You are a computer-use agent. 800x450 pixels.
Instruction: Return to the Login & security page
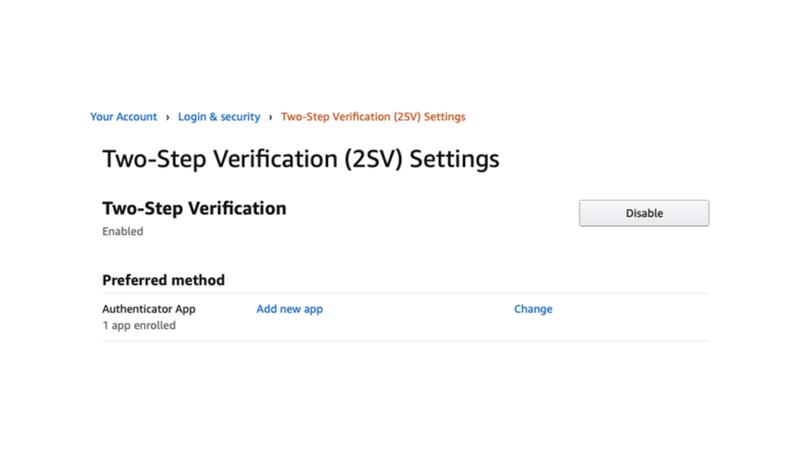click(219, 117)
